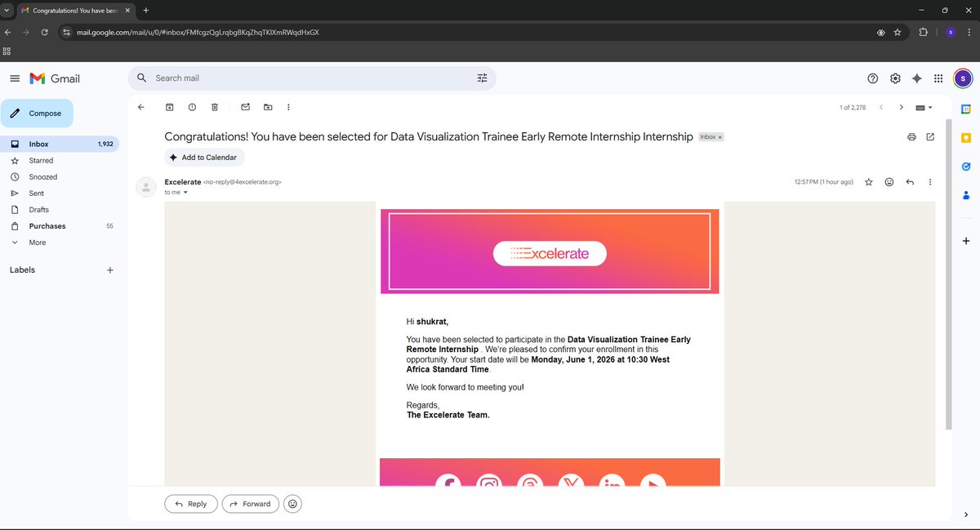Image resolution: width=980 pixels, height=530 pixels.
Task: Expand 'to me' details arrow
Action: 185,193
